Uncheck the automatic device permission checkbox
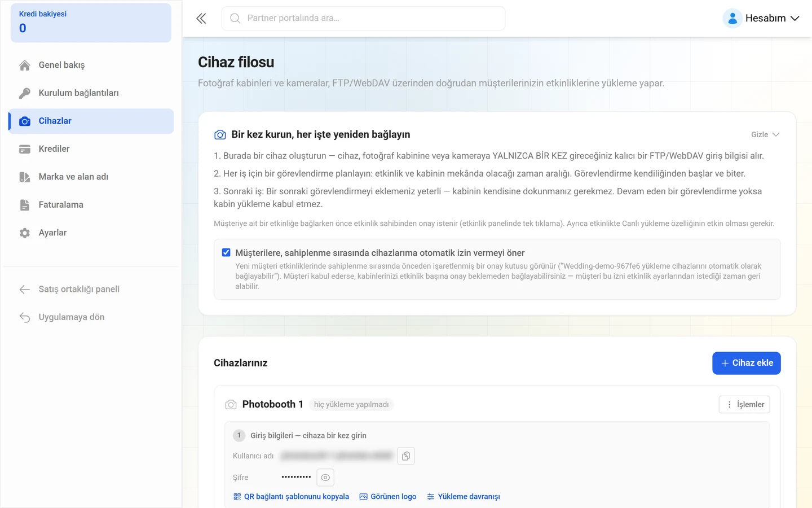The height and width of the screenshot is (508, 812). [226, 253]
